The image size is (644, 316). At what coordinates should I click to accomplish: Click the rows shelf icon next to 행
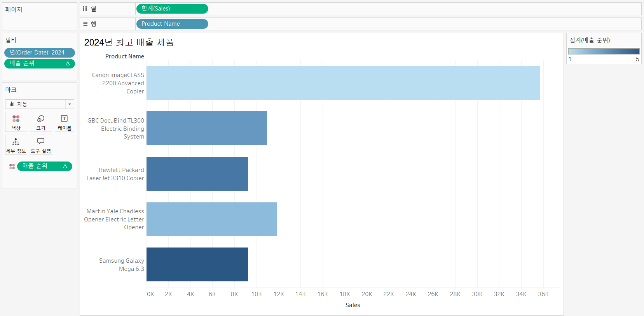(85, 24)
